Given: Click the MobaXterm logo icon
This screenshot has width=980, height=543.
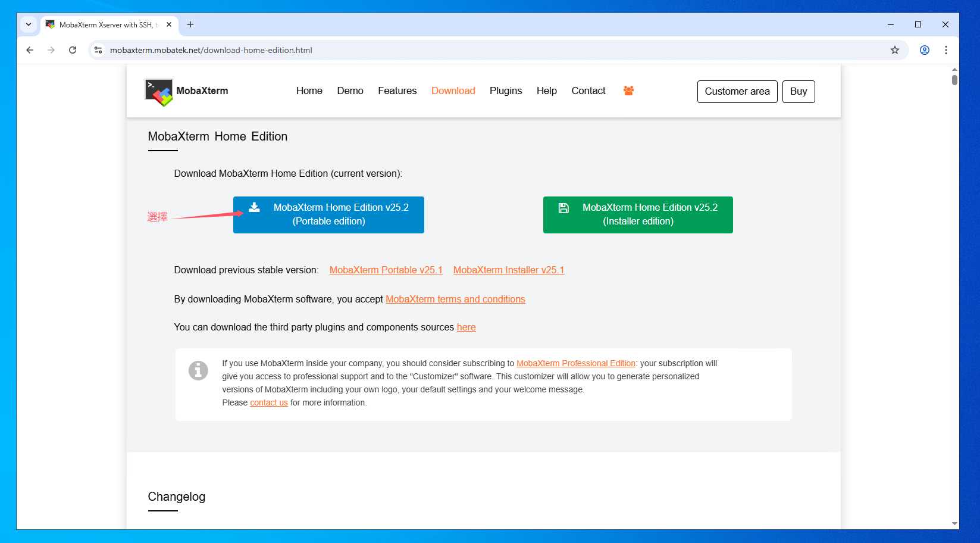Looking at the screenshot, I should [159, 92].
